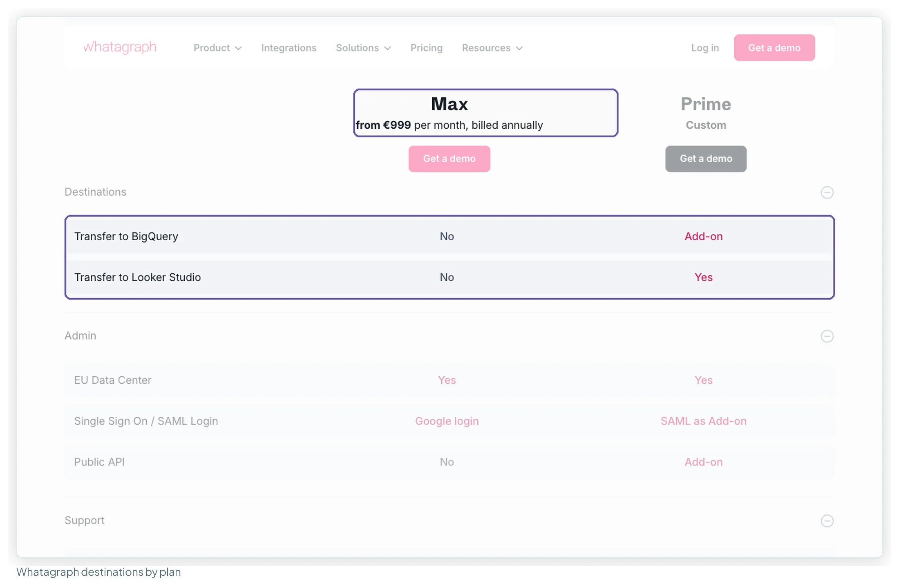This screenshot has height=588, width=899.
Task: Collapse the Support section
Action: pos(827,521)
